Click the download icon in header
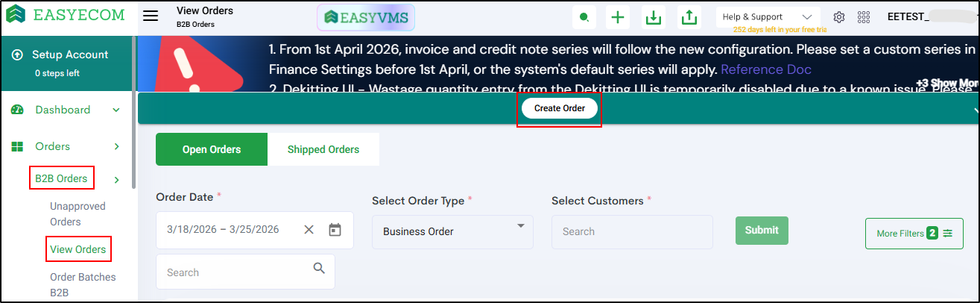Viewport: 980px width, 303px height. (654, 17)
